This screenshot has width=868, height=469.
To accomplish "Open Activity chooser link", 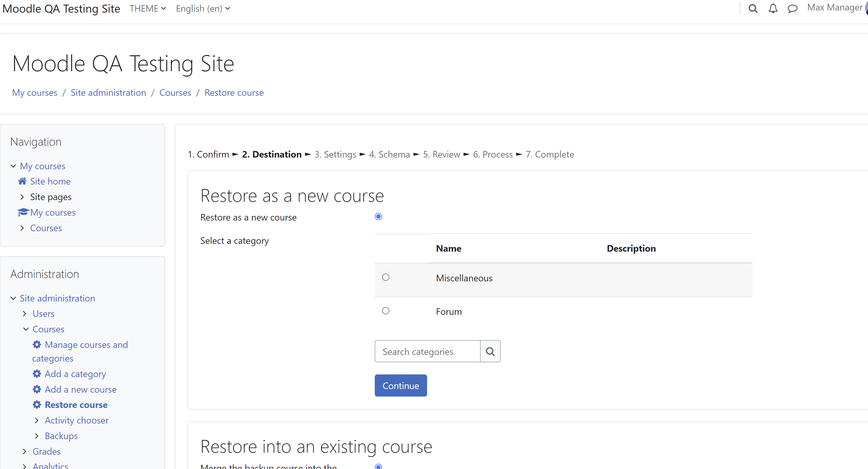I will pos(77,420).
